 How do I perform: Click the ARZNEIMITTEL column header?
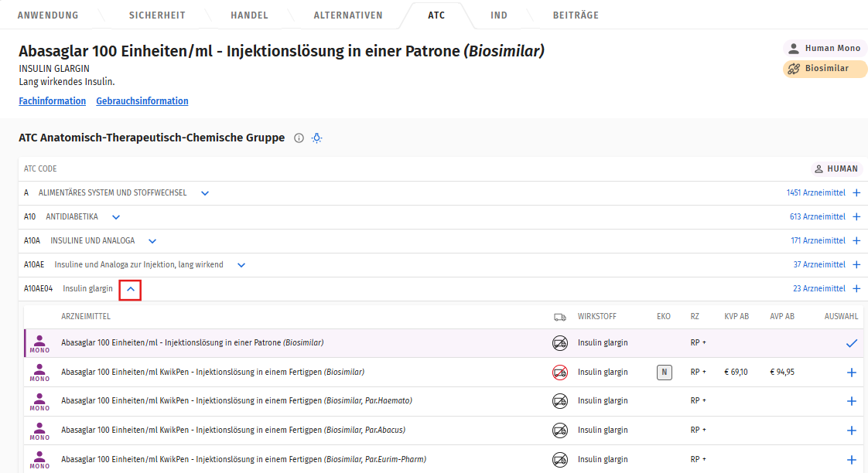pos(86,316)
